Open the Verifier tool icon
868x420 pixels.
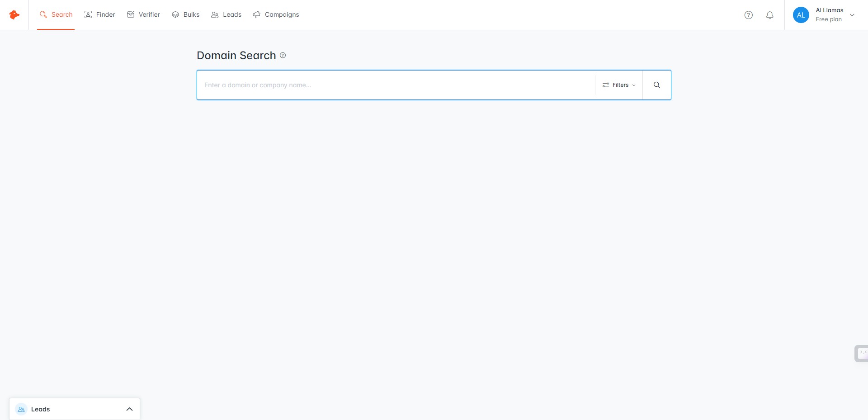coord(131,14)
